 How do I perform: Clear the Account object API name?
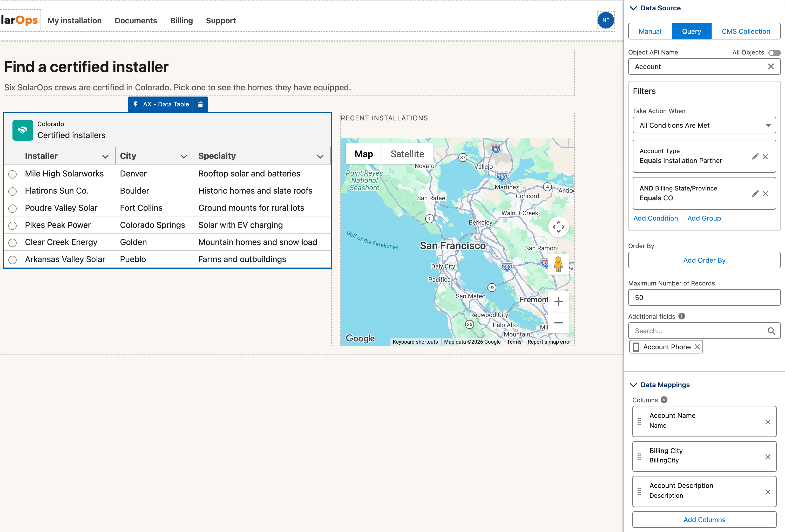click(x=770, y=66)
